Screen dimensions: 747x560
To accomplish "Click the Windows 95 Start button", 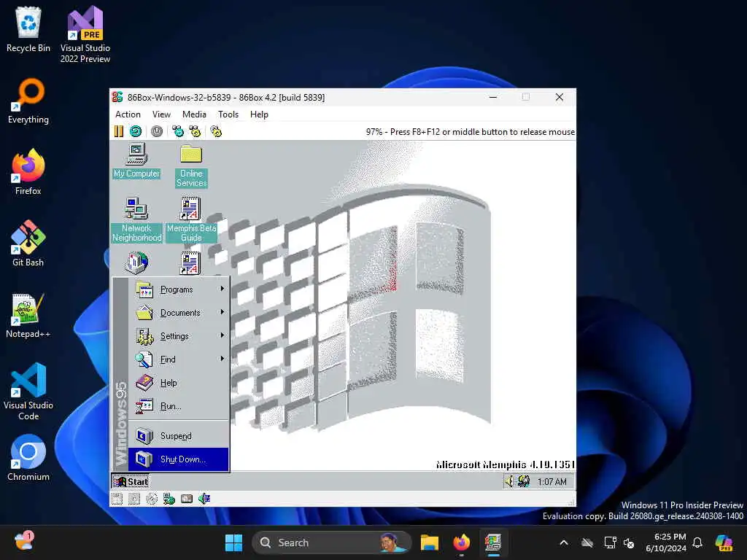I will tap(131, 481).
